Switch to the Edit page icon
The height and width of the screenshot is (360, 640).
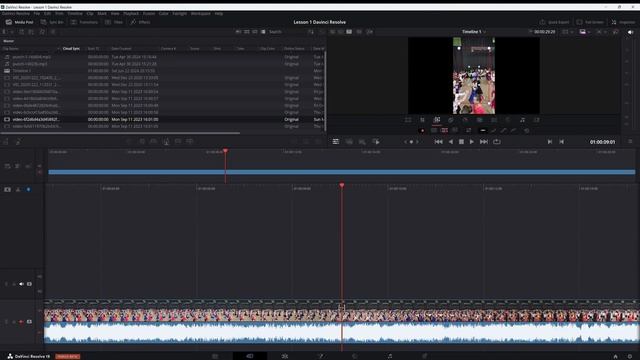[285, 356]
